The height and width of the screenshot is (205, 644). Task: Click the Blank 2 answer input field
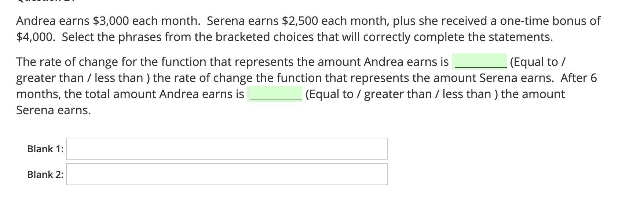[227, 174]
